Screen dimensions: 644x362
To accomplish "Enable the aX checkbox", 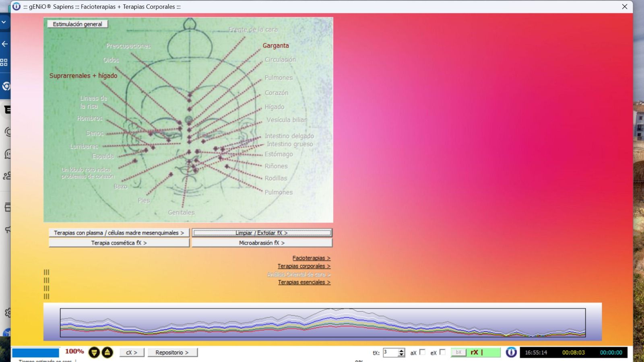I will coord(422,352).
